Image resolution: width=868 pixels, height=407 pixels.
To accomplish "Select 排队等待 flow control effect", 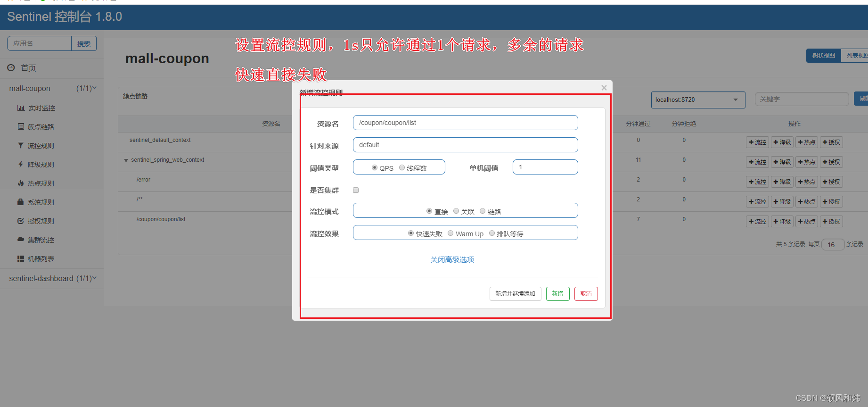I will pyautogui.click(x=492, y=233).
